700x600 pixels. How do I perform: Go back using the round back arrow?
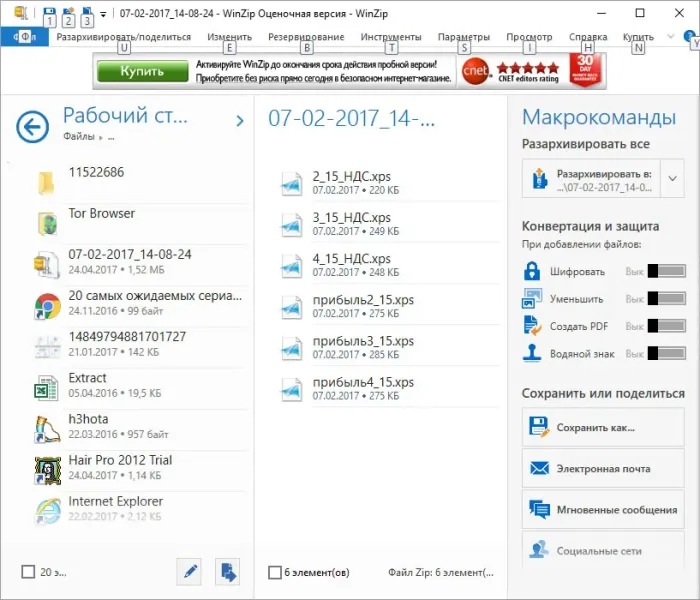coord(33,127)
